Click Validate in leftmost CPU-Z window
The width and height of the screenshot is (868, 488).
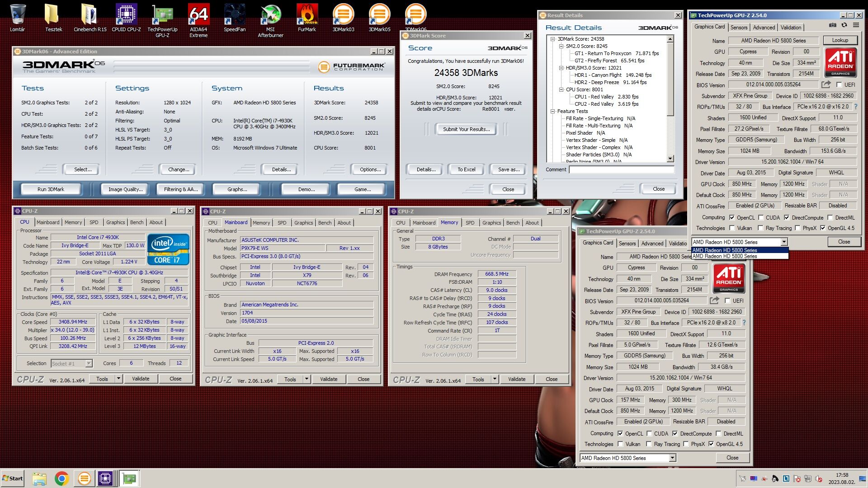(x=141, y=379)
